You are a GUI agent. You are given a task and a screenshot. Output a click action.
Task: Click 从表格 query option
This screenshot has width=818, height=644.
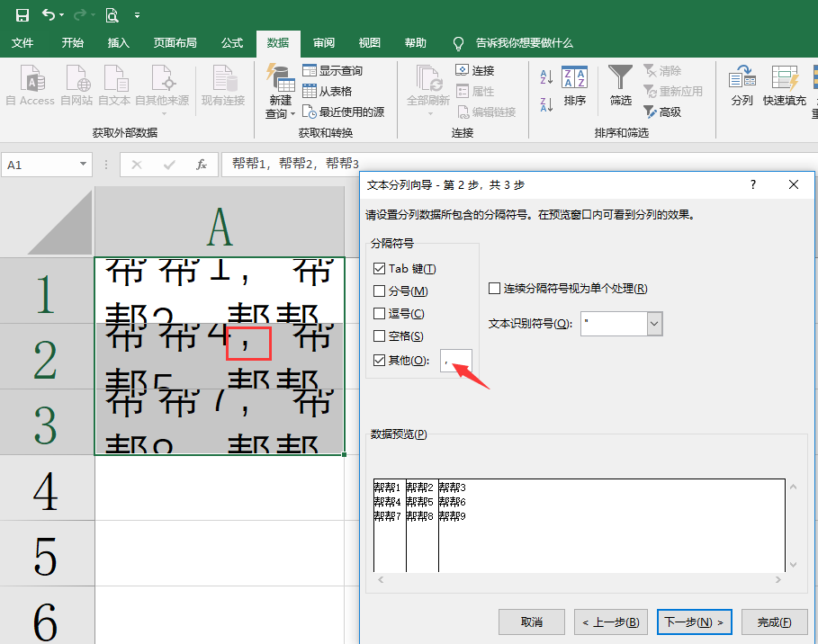click(x=328, y=91)
